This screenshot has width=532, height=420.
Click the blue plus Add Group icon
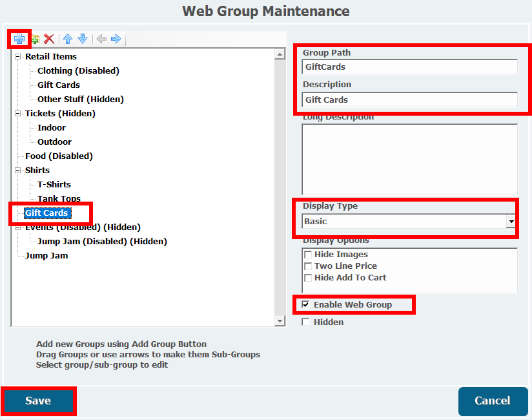(x=19, y=39)
